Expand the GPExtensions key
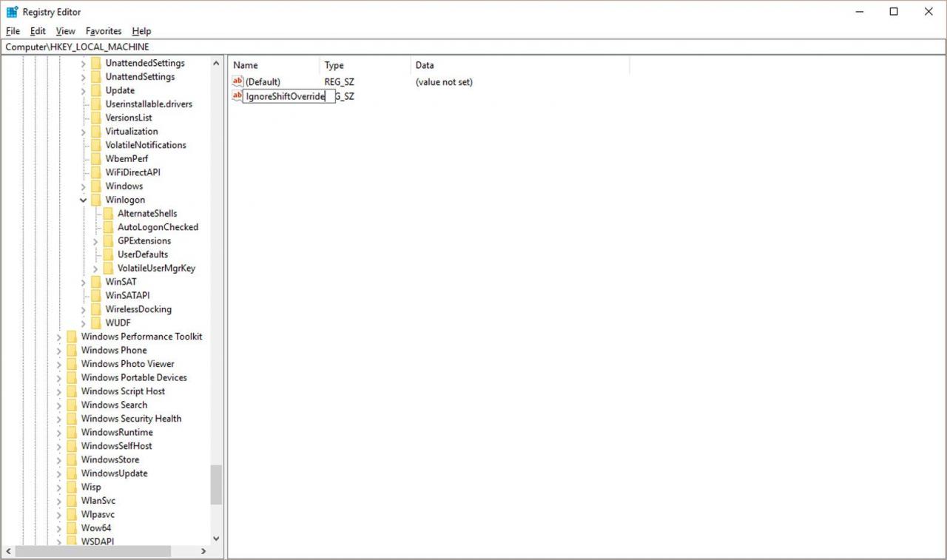947x560 pixels. (95, 241)
